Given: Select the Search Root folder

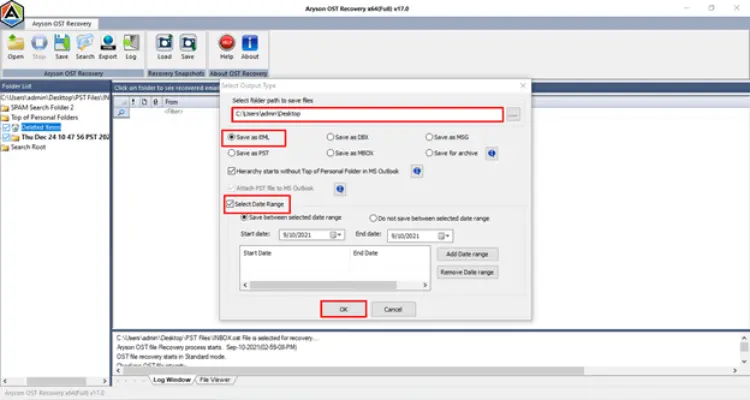Looking at the screenshot, I should (x=28, y=147).
